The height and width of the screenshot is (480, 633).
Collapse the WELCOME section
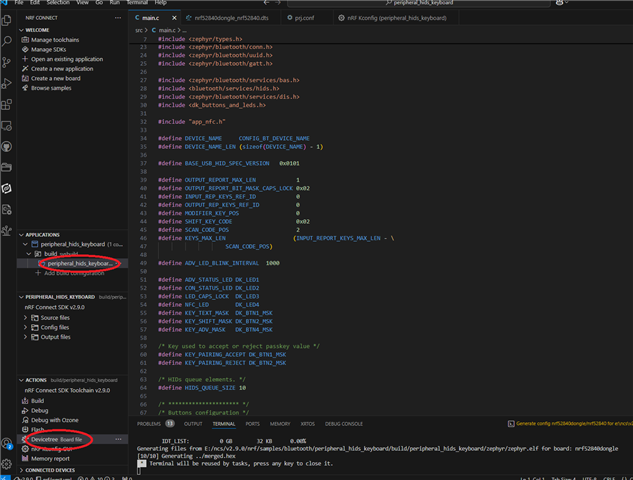point(21,30)
